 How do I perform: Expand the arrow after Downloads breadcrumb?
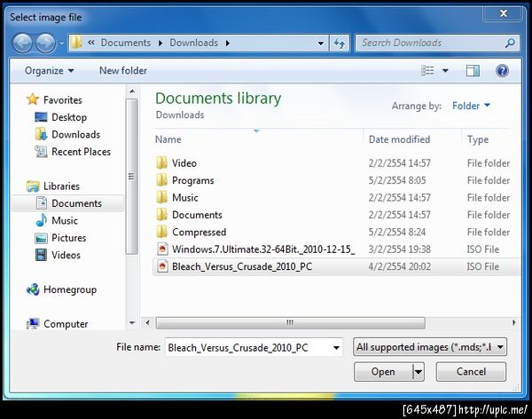pos(227,43)
